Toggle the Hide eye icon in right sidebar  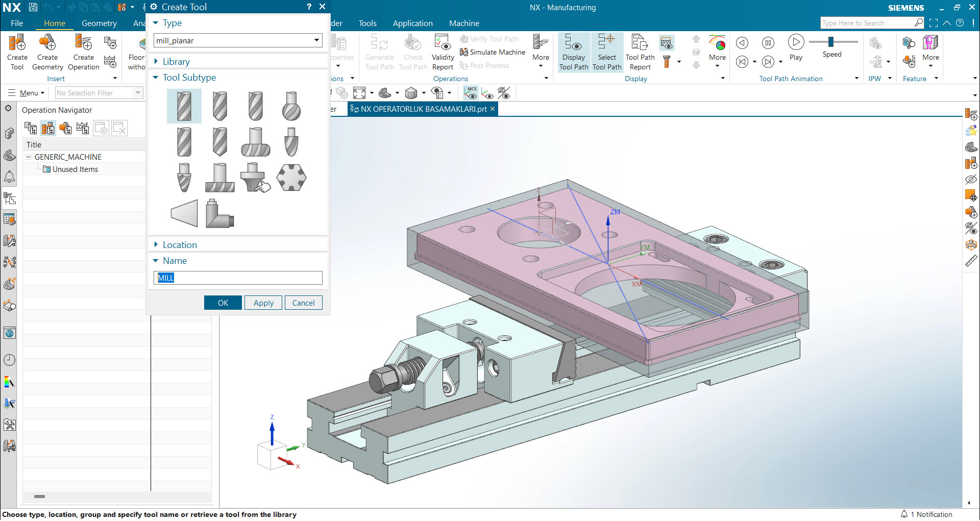pos(971,179)
